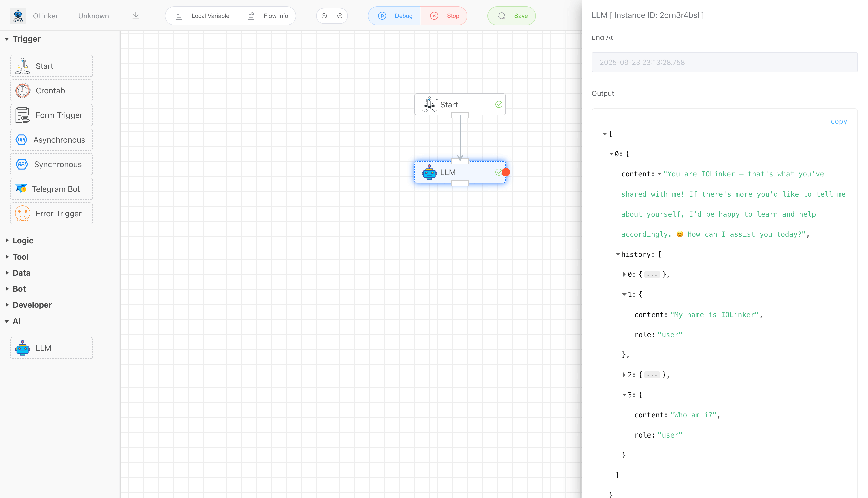Click the zoom out magnifier icon
This screenshot has width=868, height=498.
(324, 16)
